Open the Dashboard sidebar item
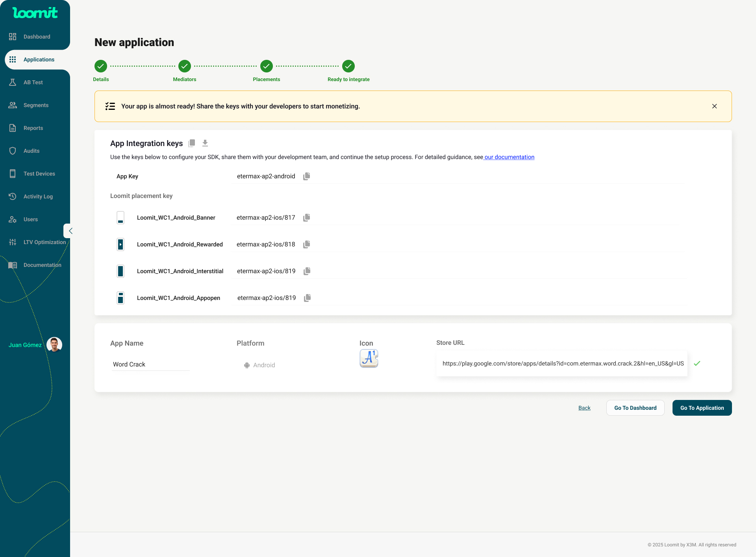This screenshot has width=756, height=557. [x=37, y=37]
